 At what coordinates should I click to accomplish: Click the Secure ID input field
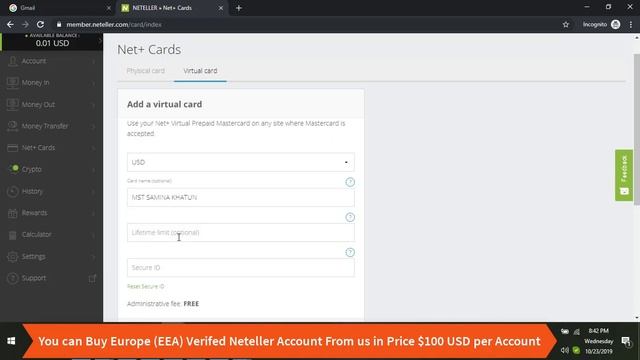[241, 268]
